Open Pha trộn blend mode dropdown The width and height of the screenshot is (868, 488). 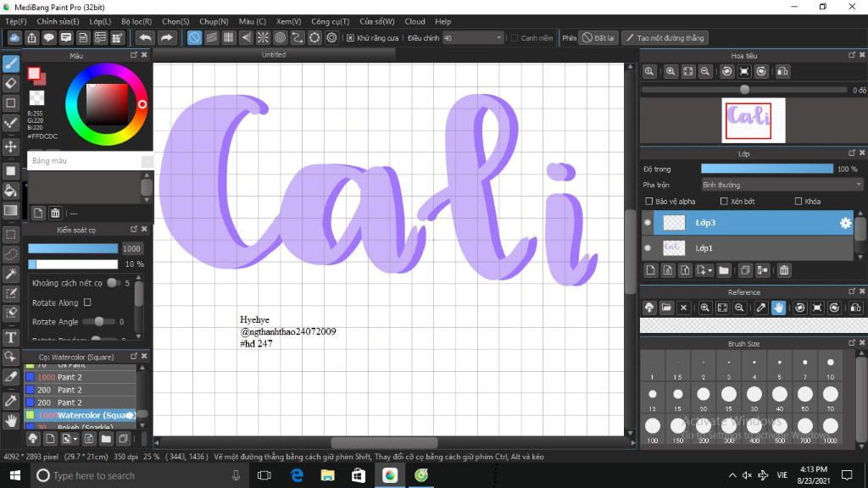(782, 185)
